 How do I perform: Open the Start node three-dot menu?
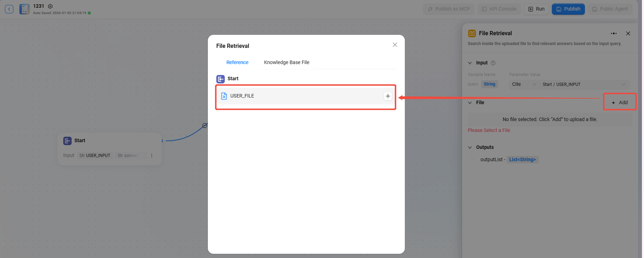[152, 156]
